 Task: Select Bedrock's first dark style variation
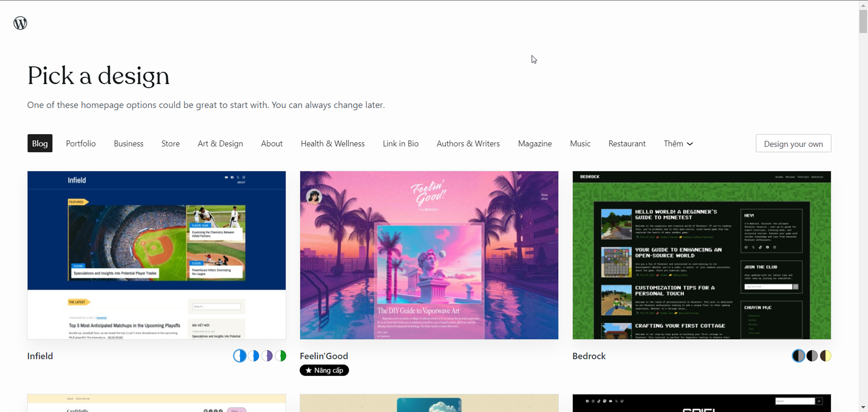pyautogui.click(x=798, y=356)
